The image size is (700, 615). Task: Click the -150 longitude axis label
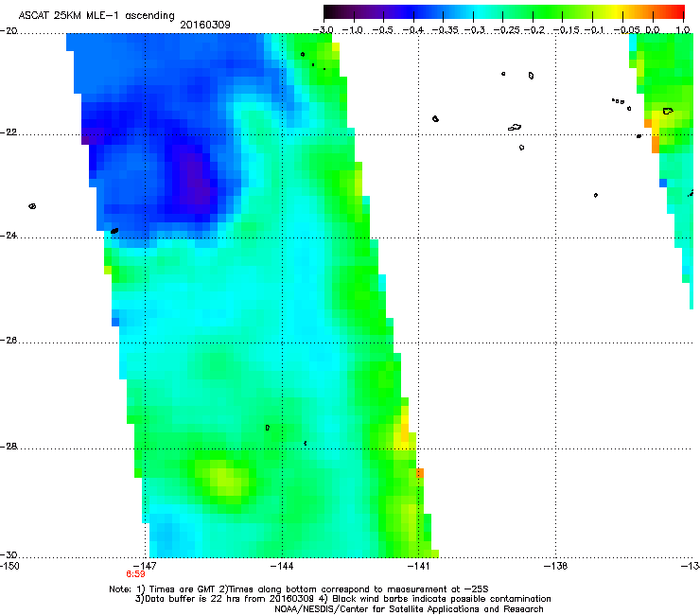9,567
